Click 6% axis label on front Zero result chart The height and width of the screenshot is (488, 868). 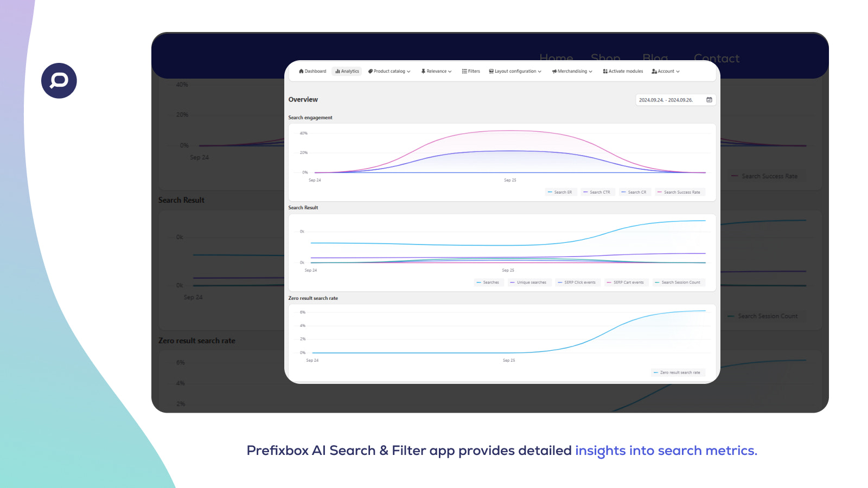pos(303,312)
